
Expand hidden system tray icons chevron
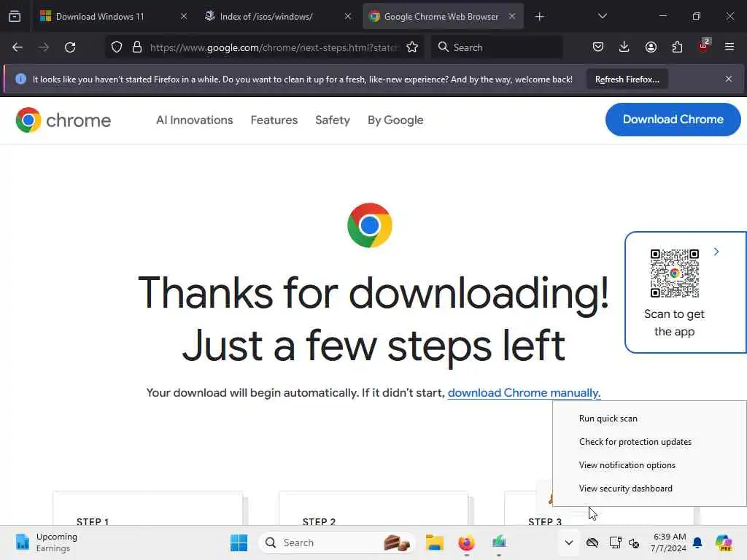(569, 542)
